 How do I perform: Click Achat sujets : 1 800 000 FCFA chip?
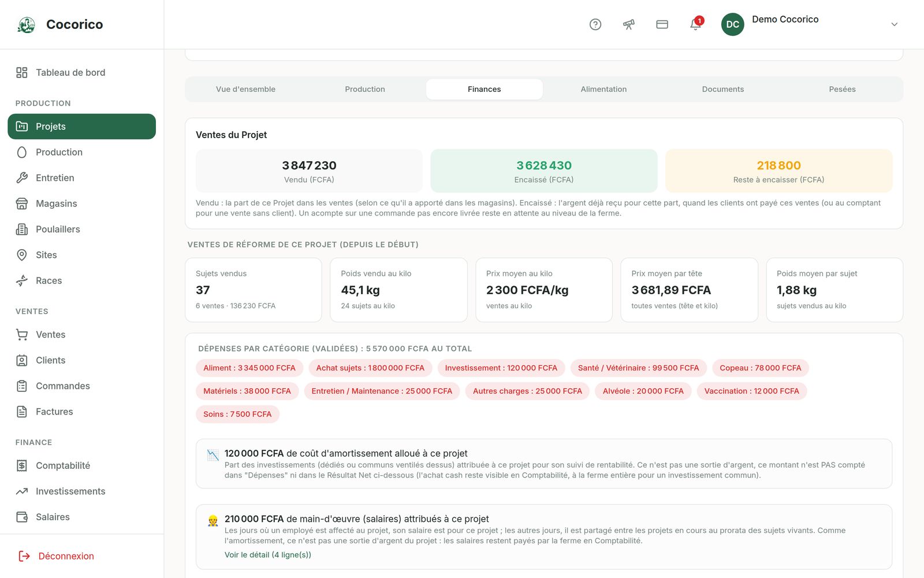click(x=370, y=368)
